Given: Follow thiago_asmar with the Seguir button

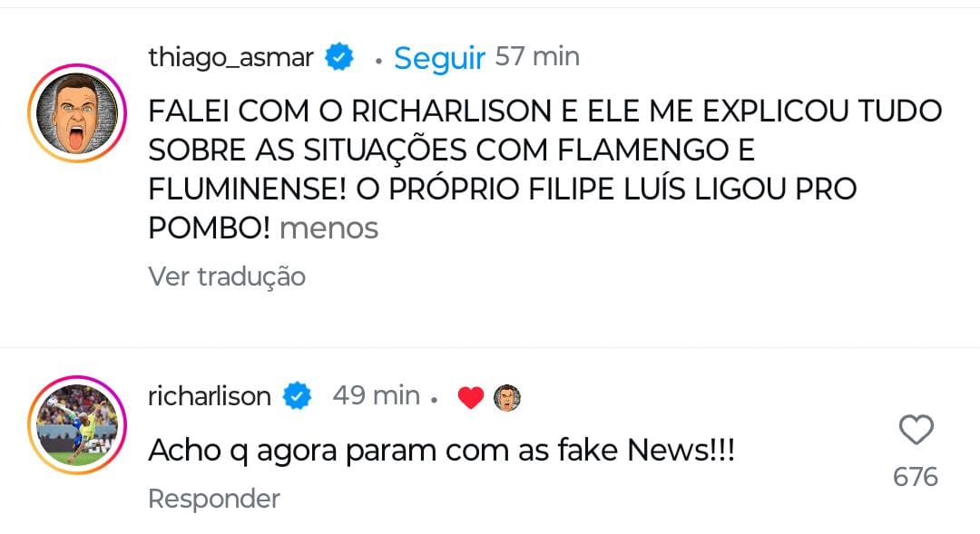Looking at the screenshot, I should pyautogui.click(x=440, y=58).
